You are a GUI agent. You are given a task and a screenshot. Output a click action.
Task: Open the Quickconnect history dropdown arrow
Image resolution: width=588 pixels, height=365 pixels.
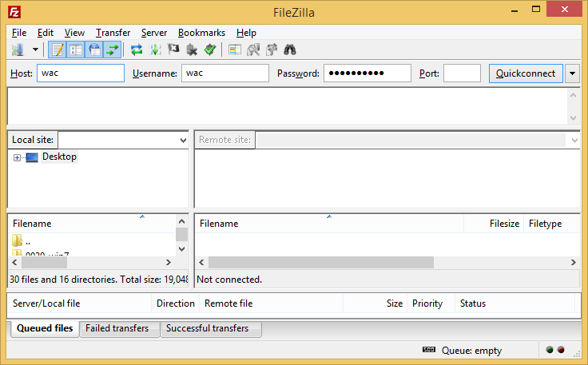pos(572,73)
